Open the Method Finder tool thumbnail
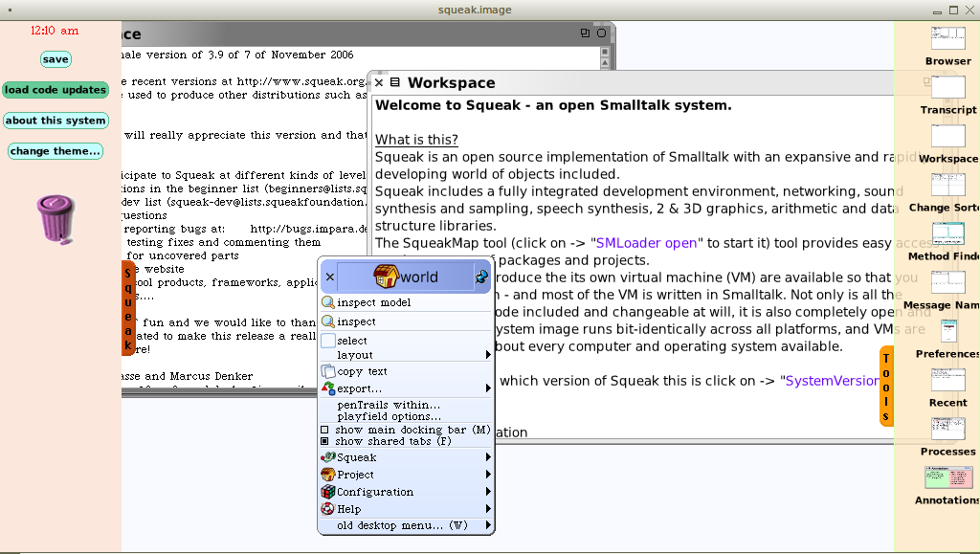 [x=947, y=233]
